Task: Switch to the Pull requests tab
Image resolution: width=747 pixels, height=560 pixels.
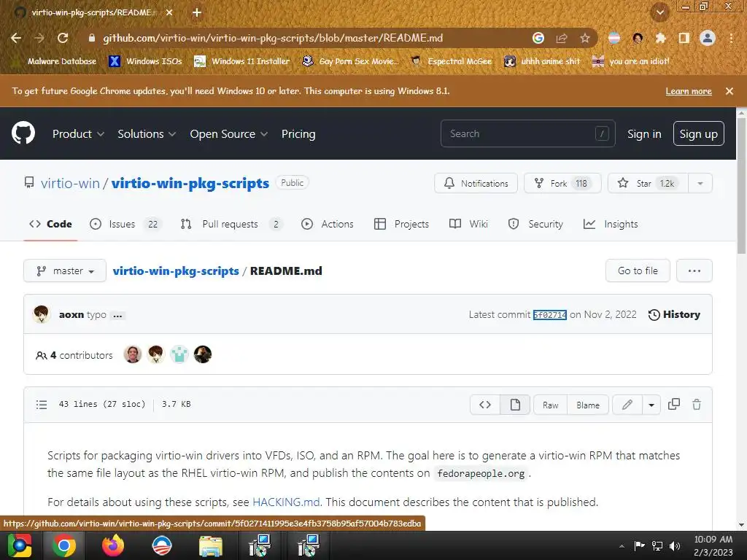Action: tap(231, 224)
